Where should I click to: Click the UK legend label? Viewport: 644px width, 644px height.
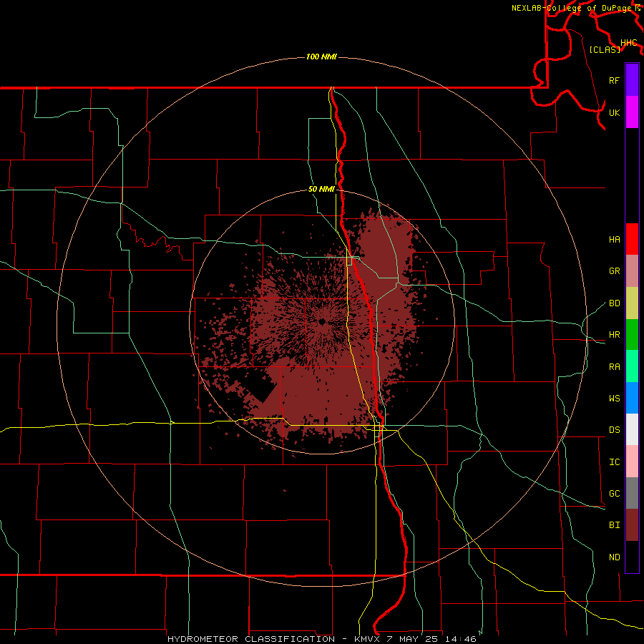coord(614,112)
